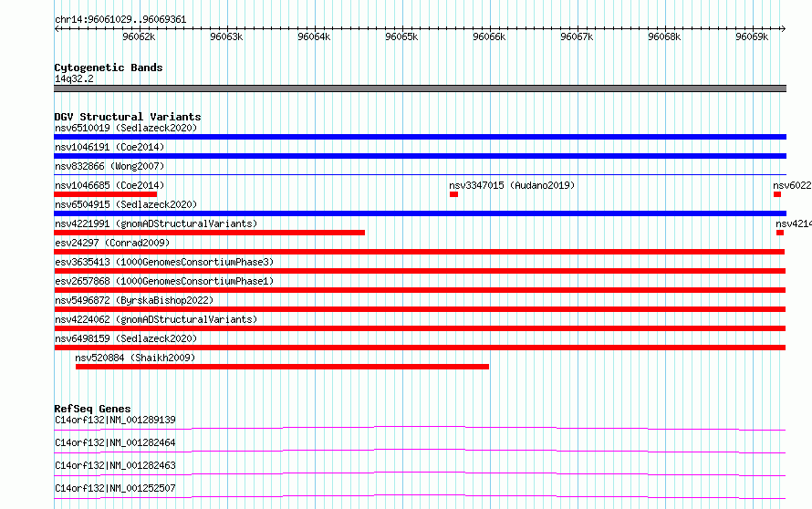Screen dimensions: 812x509
Task: Click nsv5496872 (ByrskaBishop2022) red bar
Action: coord(420,309)
